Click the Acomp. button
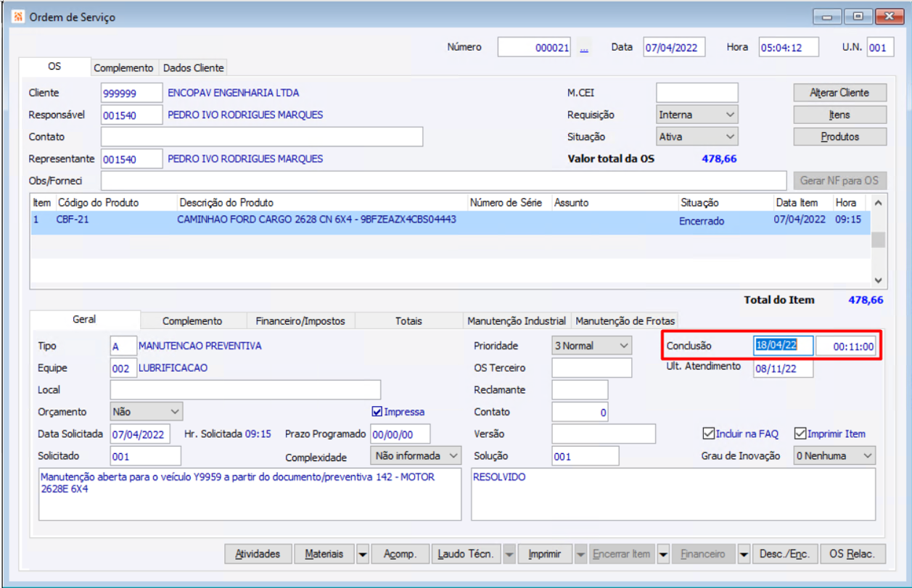 [400, 554]
